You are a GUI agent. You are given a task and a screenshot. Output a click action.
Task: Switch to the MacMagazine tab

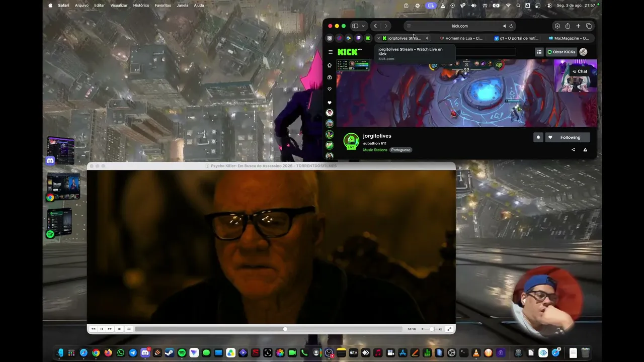point(569,38)
